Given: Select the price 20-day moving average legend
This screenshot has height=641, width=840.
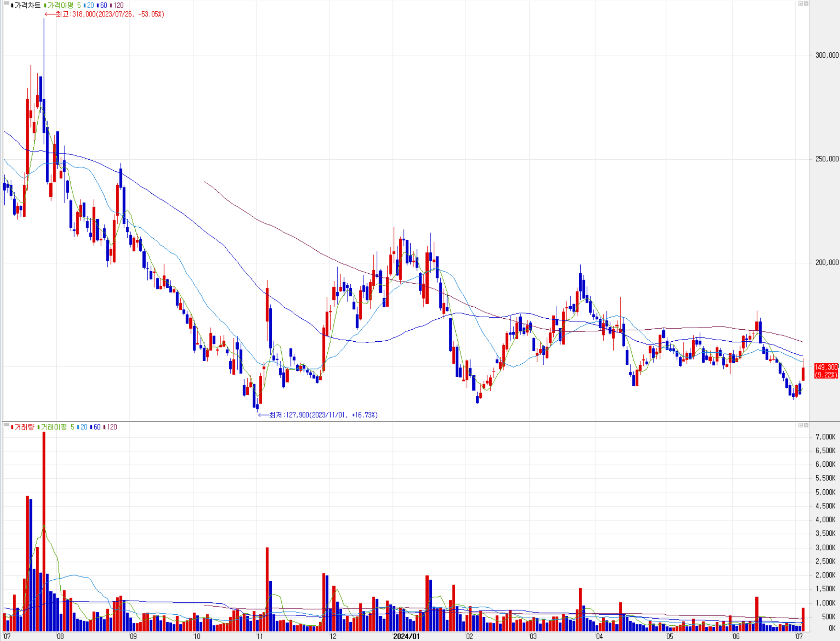Looking at the screenshot, I should pos(90,5).
